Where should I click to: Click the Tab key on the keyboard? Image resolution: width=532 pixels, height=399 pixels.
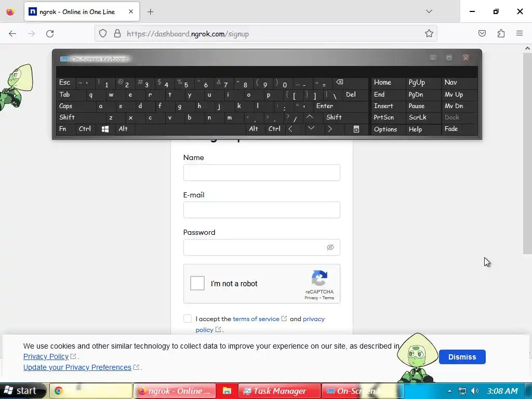click(x=71, y=95)
